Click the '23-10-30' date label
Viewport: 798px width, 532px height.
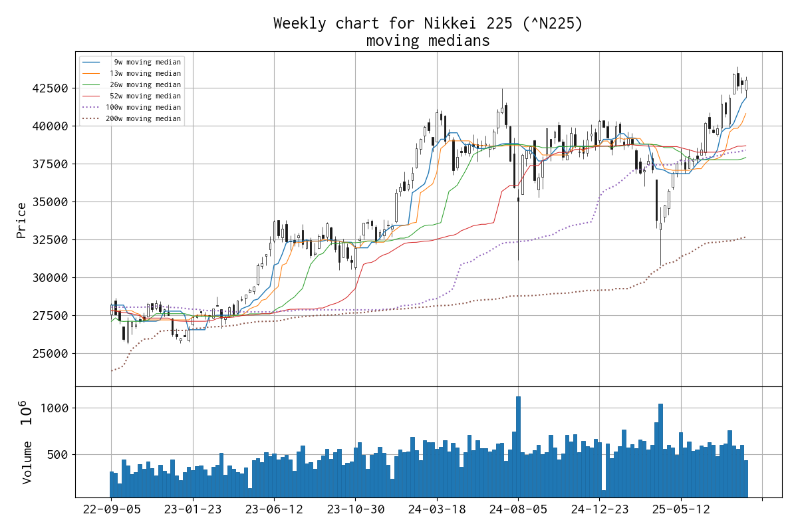tap(355, 510)
